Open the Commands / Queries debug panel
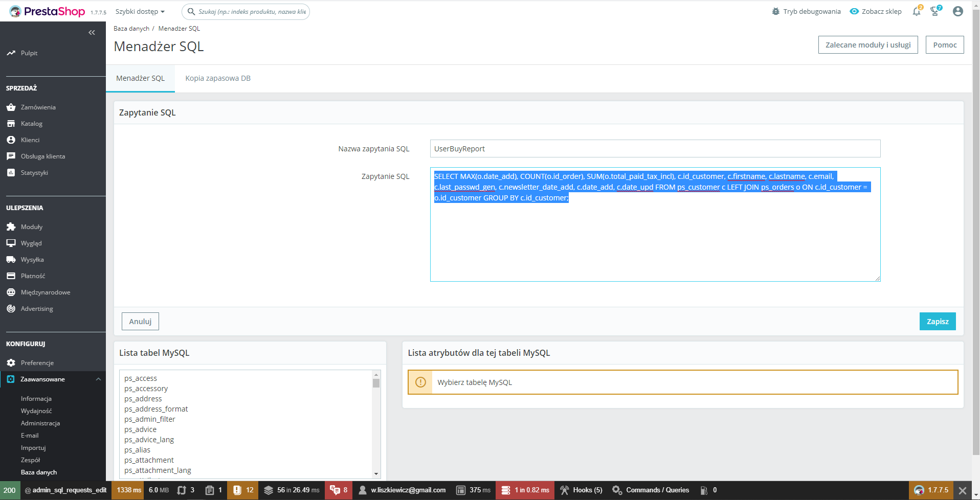The width and height of the screenshot is (980, 500). pyautogui.click(x=651, y=490)
